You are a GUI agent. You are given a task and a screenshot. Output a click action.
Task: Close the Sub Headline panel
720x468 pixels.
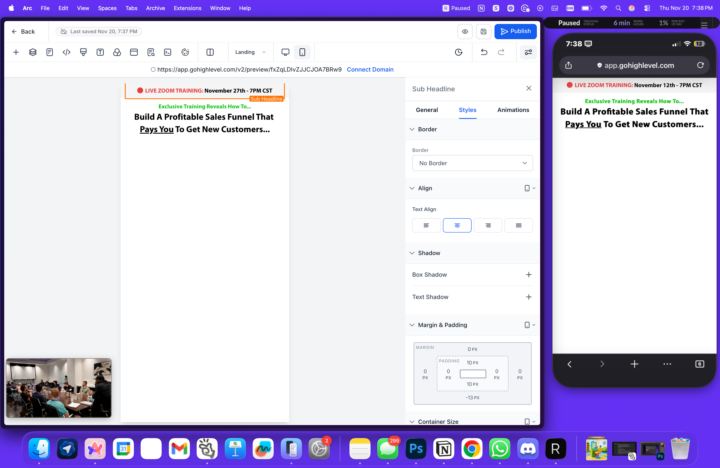tap(529, 88)
